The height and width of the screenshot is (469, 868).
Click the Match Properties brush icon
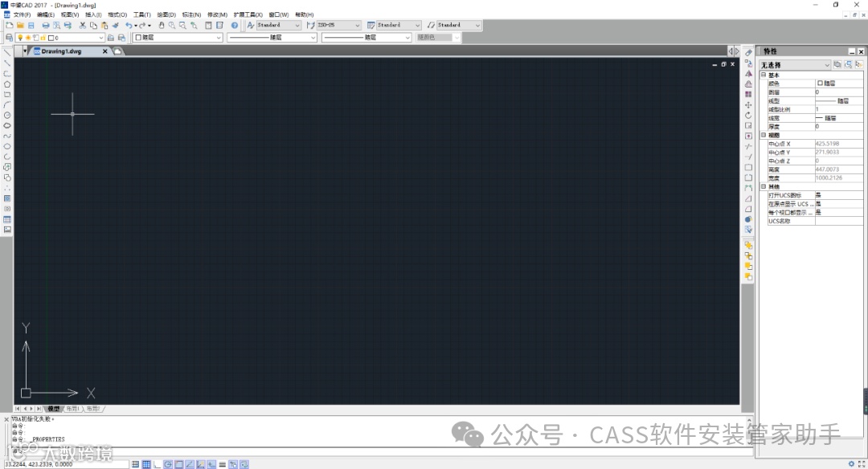[x=115, y=26]
